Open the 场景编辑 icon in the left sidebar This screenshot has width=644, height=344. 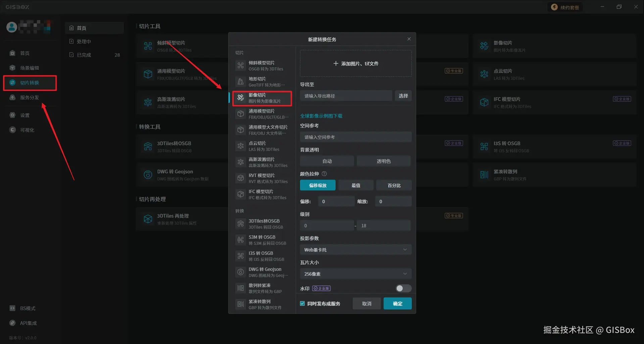[x=12, y=68]
